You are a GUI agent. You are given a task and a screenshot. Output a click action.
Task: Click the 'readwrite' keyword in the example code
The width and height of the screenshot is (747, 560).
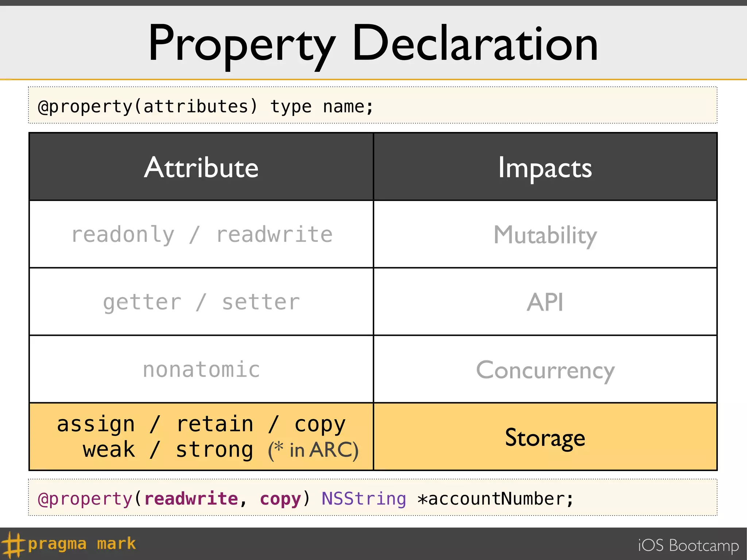(x=191, y=498)
